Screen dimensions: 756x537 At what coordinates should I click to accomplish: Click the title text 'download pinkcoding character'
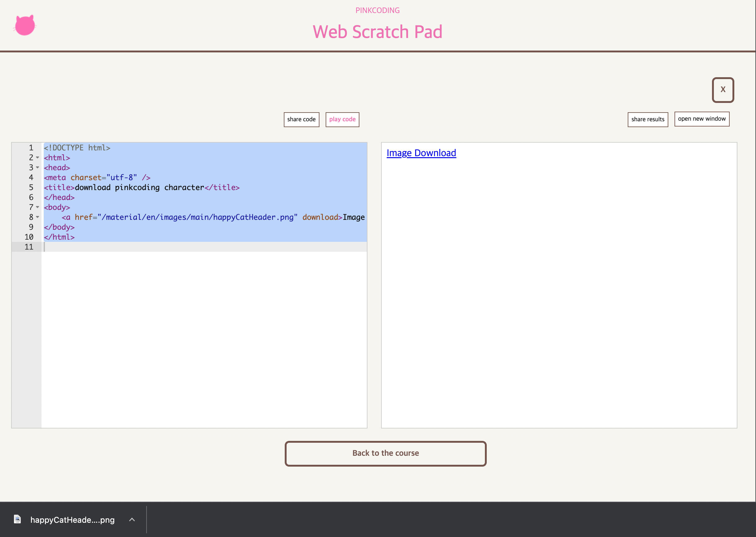point(139,188)
